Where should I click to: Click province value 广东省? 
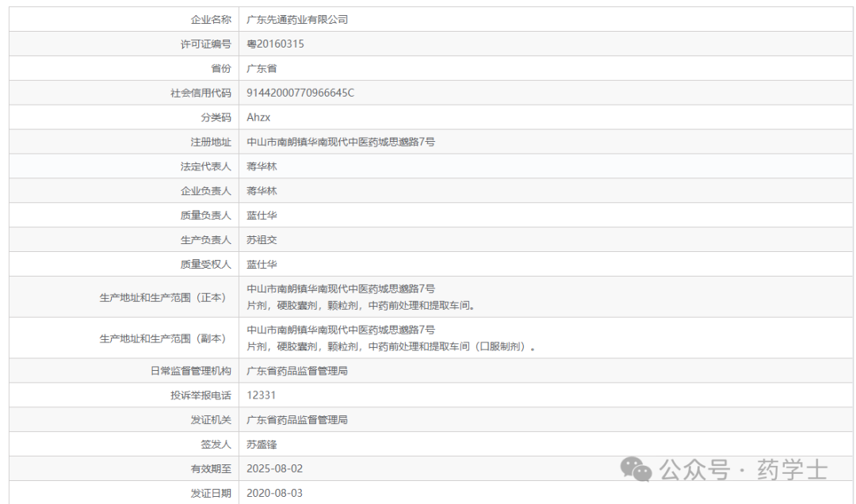point(262,69)
